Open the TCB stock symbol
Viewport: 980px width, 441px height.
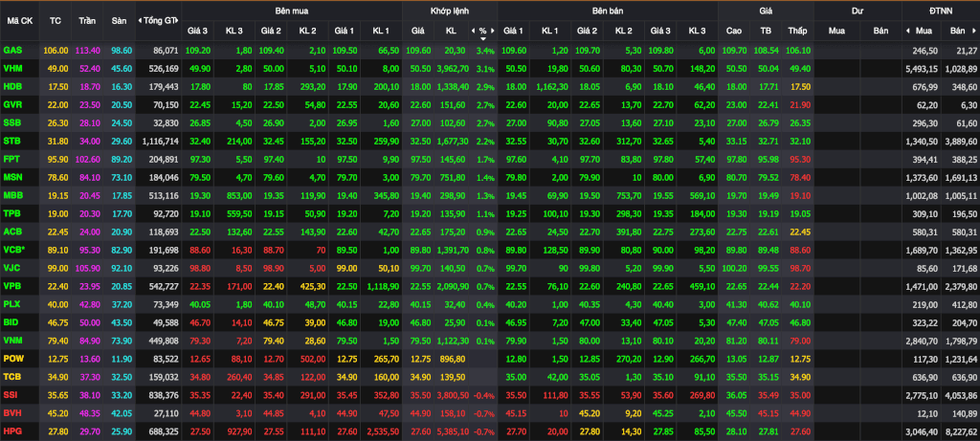coord(11,376)
